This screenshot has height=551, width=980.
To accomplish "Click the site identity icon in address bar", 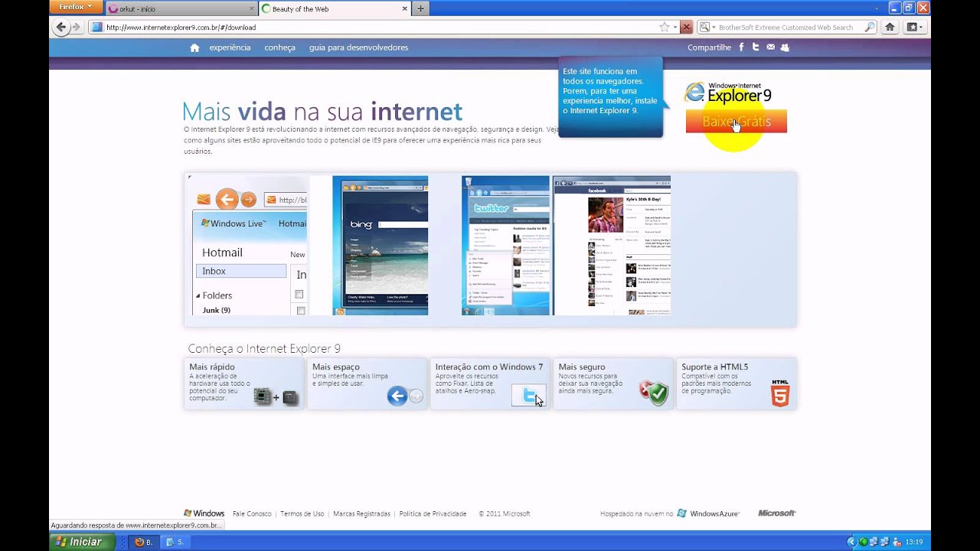I will (x=96, y=27).
